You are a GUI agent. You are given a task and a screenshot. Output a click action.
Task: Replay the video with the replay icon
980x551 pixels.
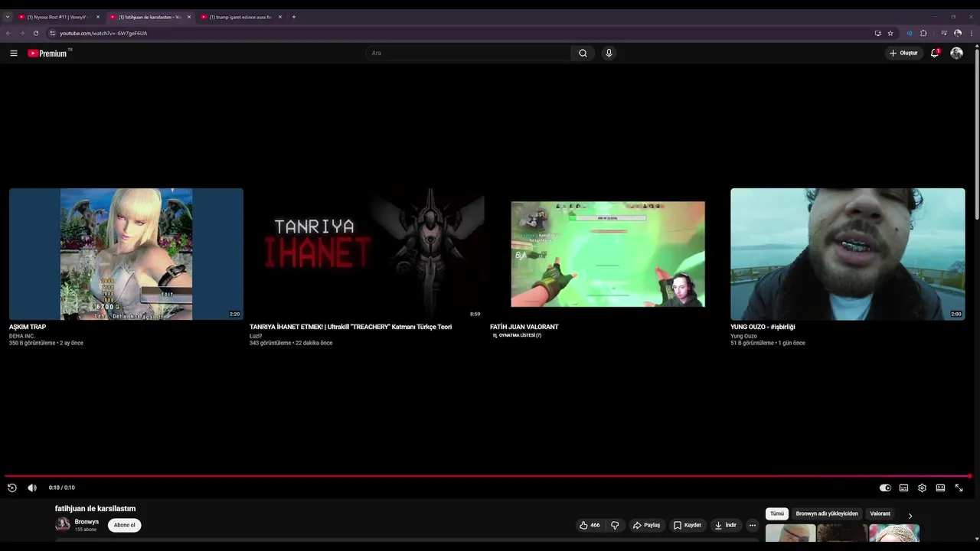12,487
